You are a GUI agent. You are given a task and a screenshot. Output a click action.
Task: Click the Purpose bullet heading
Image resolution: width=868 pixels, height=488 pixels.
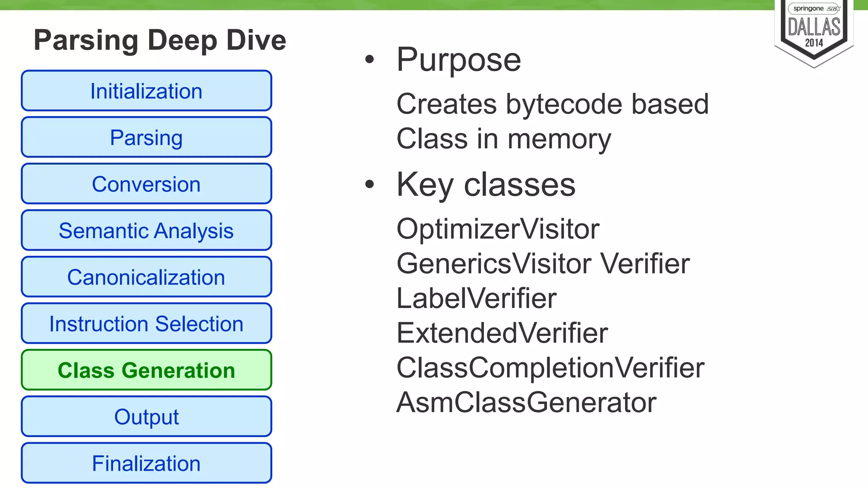(x=459, y=60)
